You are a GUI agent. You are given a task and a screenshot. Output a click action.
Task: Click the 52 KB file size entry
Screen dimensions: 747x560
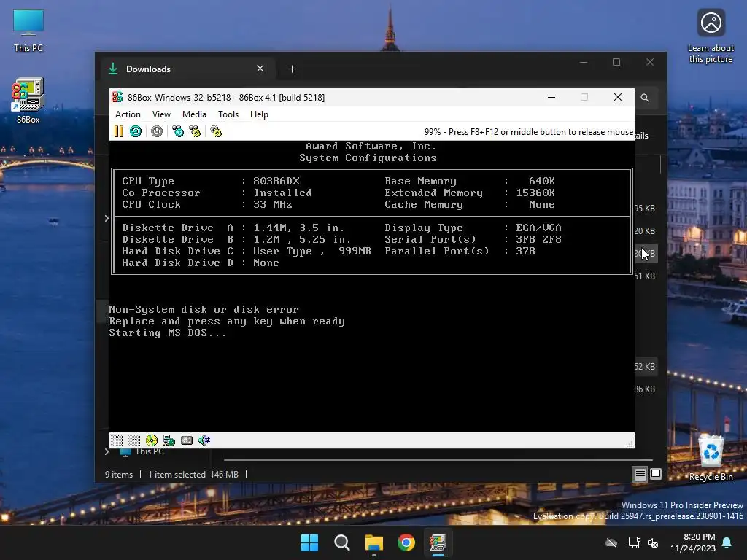click(x=645, y=367)
